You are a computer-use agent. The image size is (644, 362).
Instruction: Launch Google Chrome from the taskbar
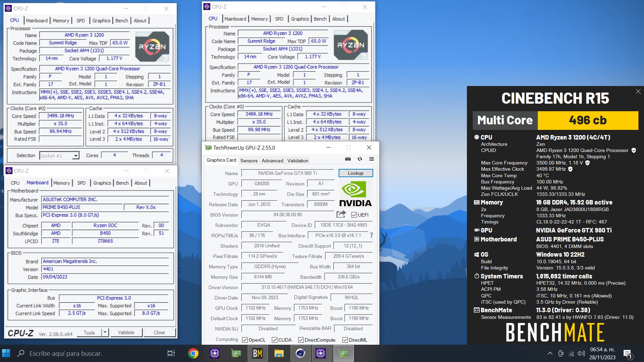[193, 353]
